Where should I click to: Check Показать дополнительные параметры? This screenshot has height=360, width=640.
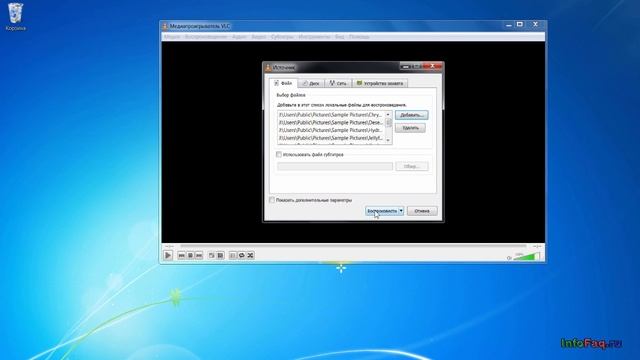point(272,200)
